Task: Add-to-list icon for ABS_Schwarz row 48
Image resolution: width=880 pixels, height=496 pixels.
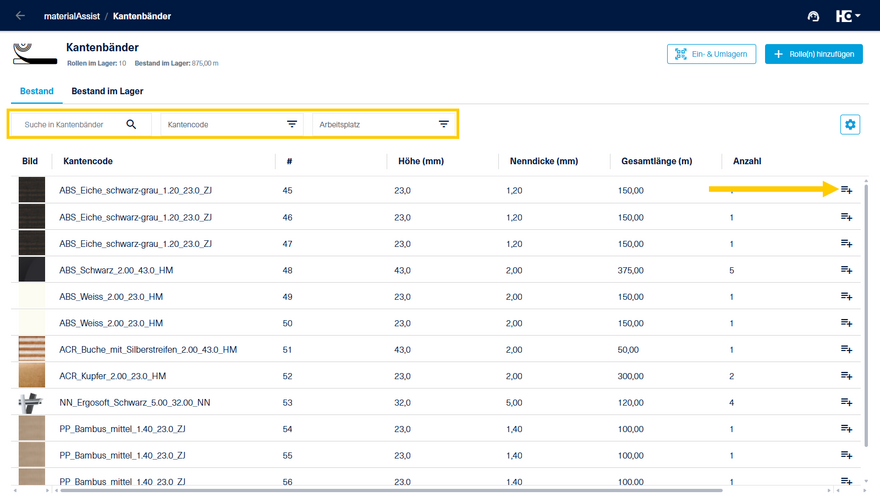Action: 846,270
